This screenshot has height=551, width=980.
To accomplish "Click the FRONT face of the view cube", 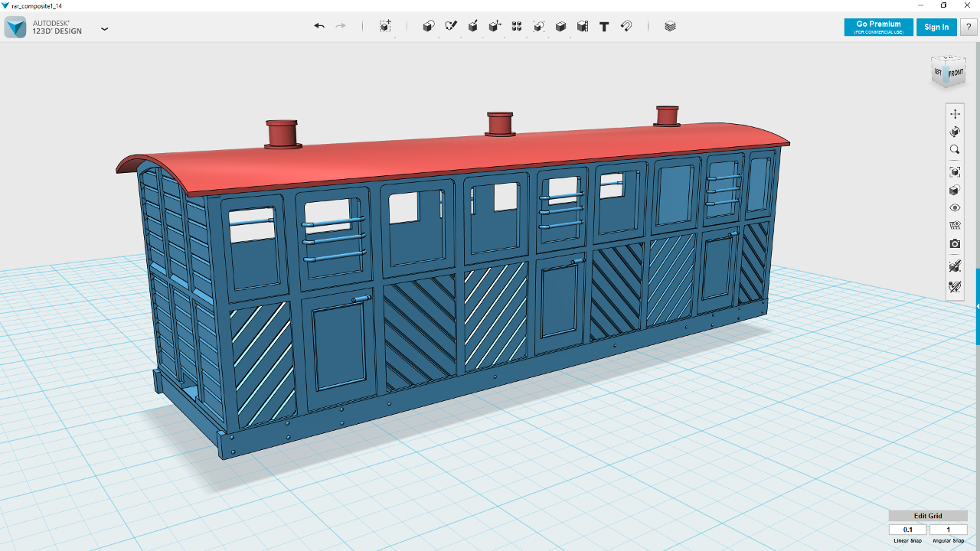I will coord(955,73).
